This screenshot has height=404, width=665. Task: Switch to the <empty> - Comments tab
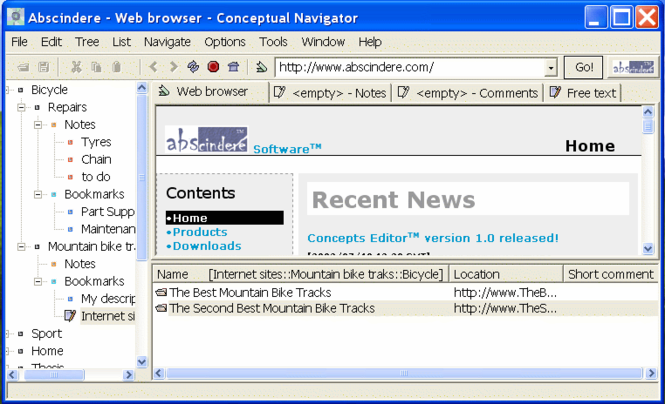468,93
